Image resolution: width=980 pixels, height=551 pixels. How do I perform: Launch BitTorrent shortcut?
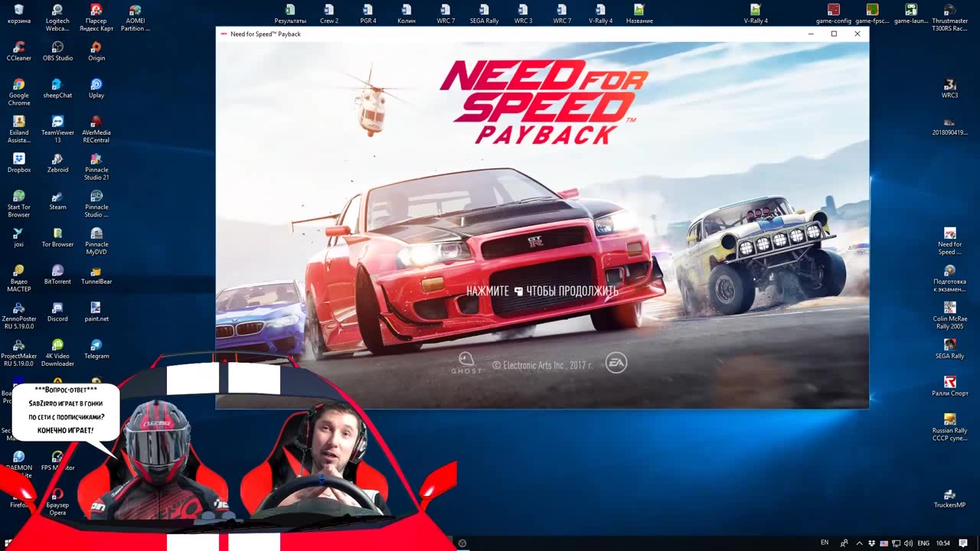pos(57,275)
